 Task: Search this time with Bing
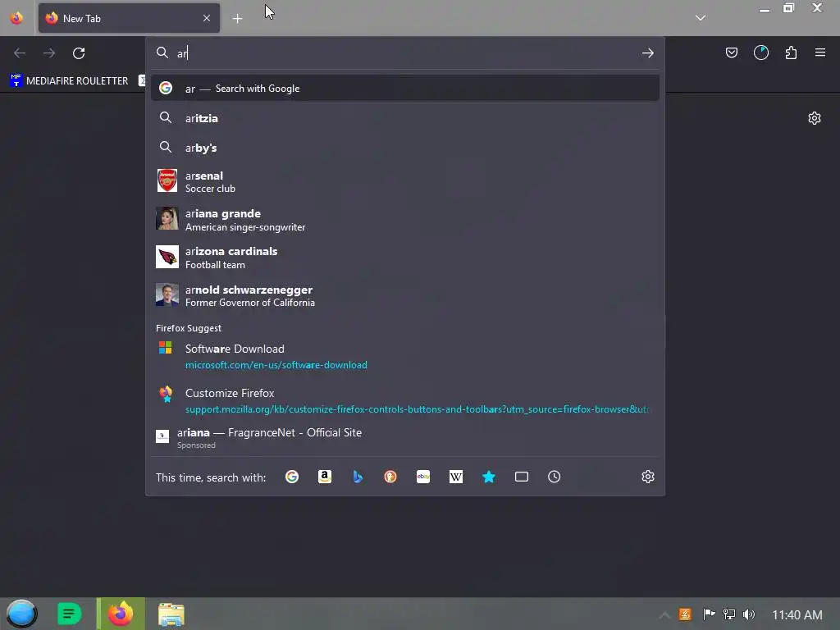(358, 477)
